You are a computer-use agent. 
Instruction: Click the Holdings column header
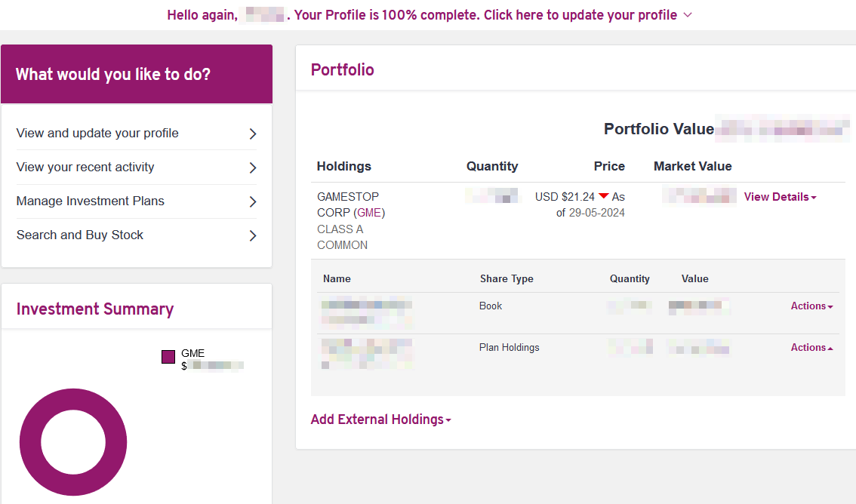(344, 166)
